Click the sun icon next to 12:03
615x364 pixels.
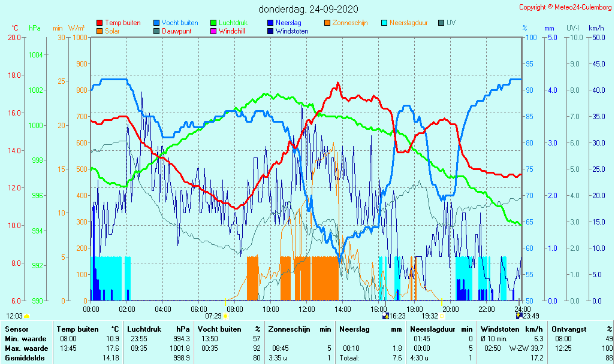(x=26, y=316)
